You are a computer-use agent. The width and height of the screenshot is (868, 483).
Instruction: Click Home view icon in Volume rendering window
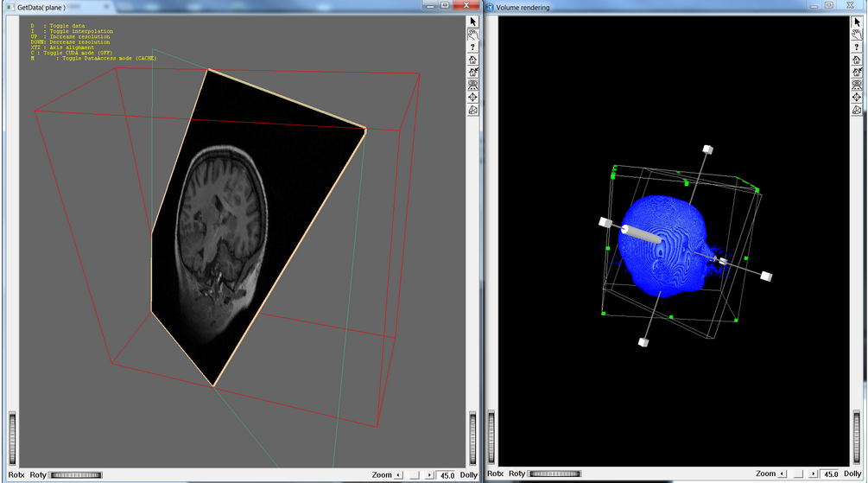pyautogui.click(x=857, y=60)
